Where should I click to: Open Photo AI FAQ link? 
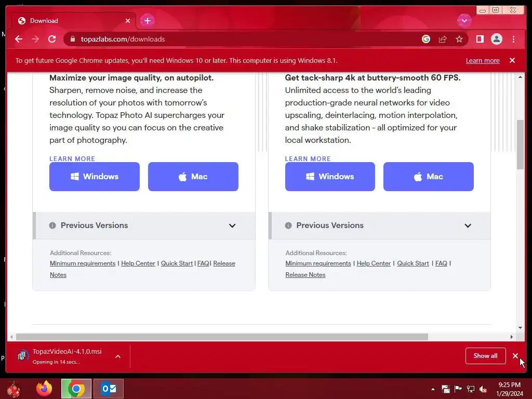[203, 263]
